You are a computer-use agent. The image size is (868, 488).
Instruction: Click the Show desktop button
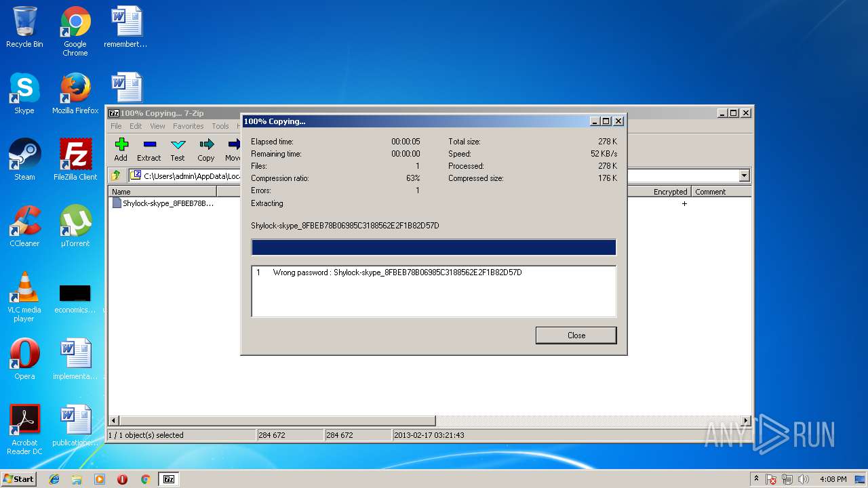click(861, 479)
